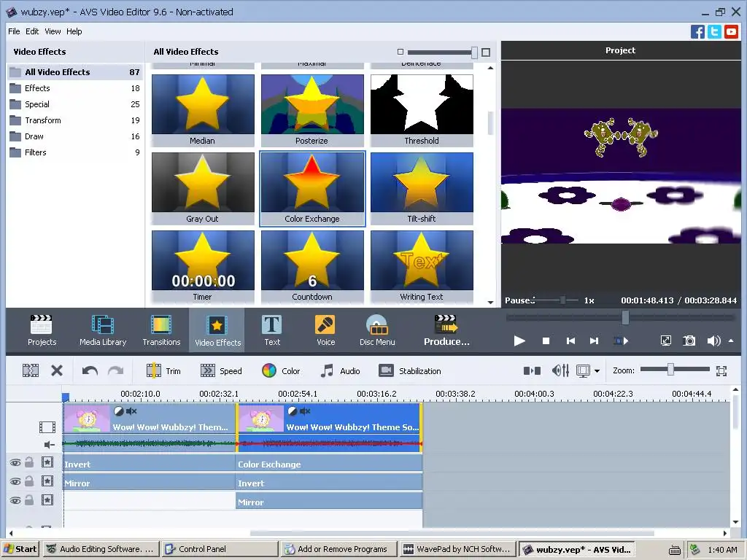Select the Transform category folder

pos(75,120)
